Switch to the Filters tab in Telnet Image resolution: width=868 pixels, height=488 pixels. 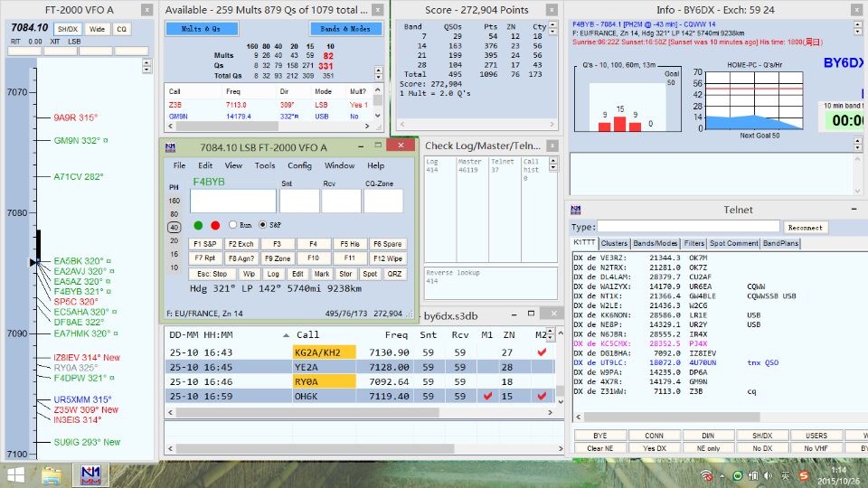coord(693,243)
